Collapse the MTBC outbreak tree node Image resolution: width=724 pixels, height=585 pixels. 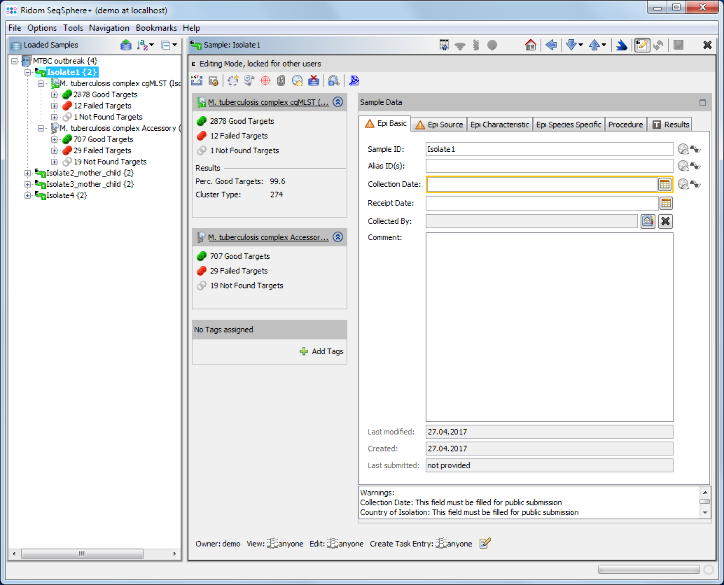tap(15, 61)
